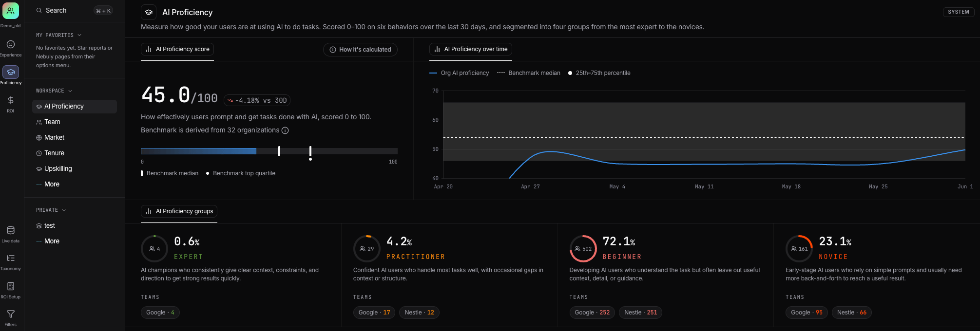Open AI Proficiency in sidebar
The height and width of the screenshot is (331, 980).
click(75, 106)
